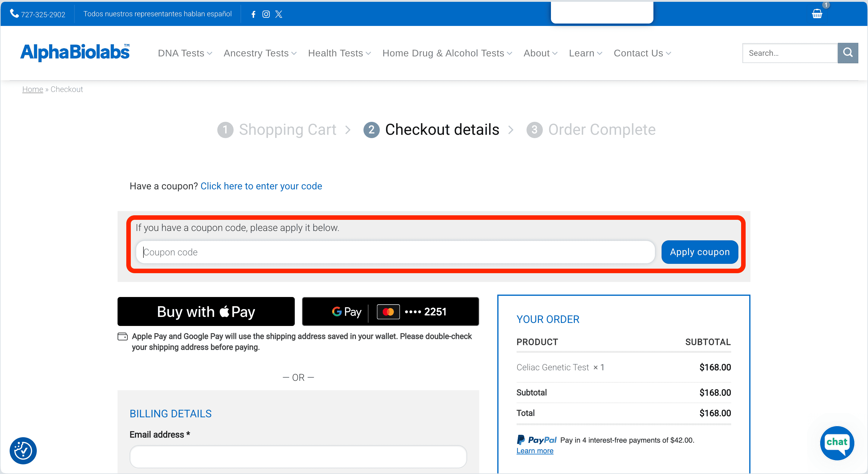Expand the About menu
The width and height of the screenshot is (868, 474).
click(540, 53)
